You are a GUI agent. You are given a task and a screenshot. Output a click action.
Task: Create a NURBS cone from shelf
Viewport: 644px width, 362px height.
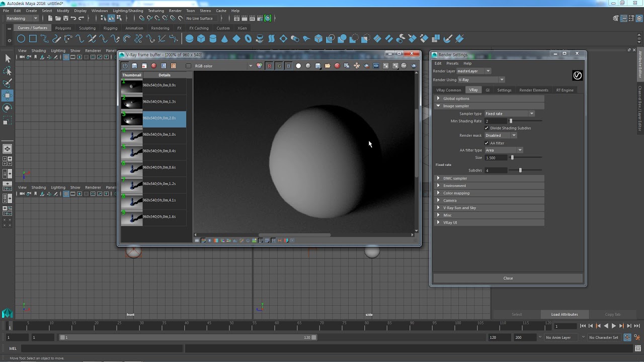point(224,39)
